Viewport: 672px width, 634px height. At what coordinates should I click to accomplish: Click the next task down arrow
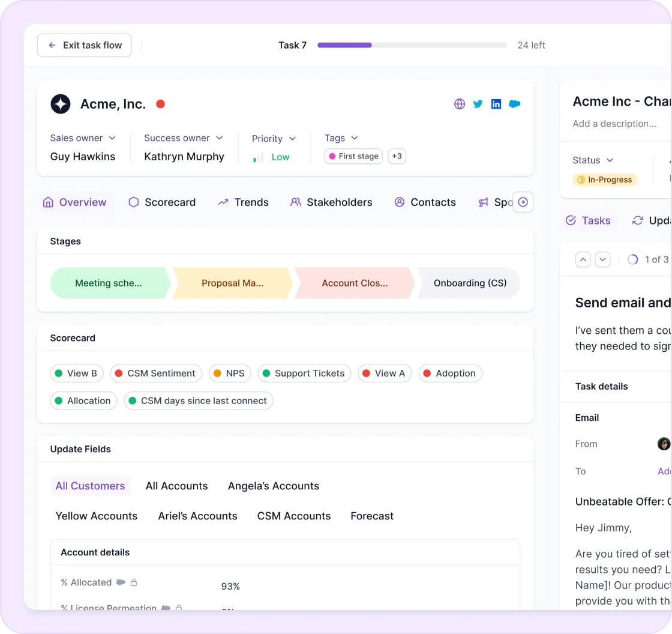tap(602, 259)
